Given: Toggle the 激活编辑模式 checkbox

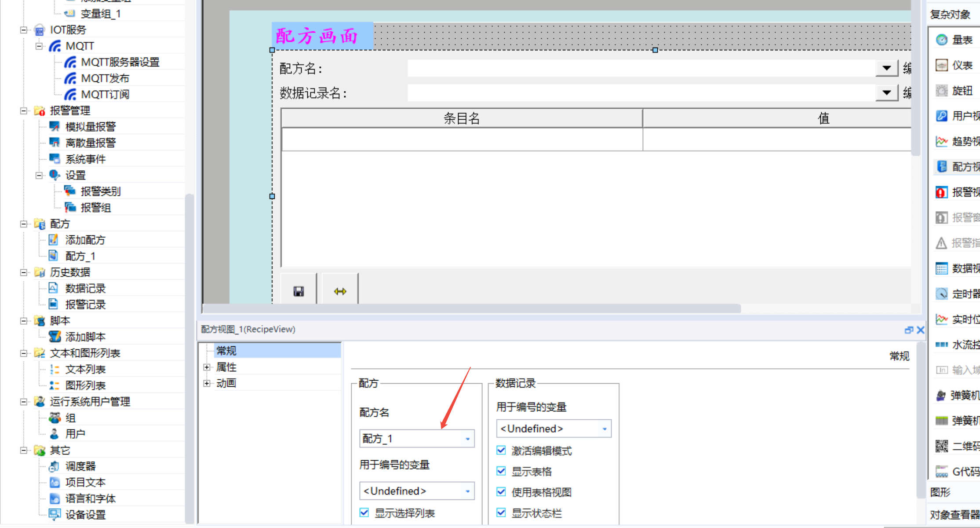Looking at the screenshot, I should [501, 450].
